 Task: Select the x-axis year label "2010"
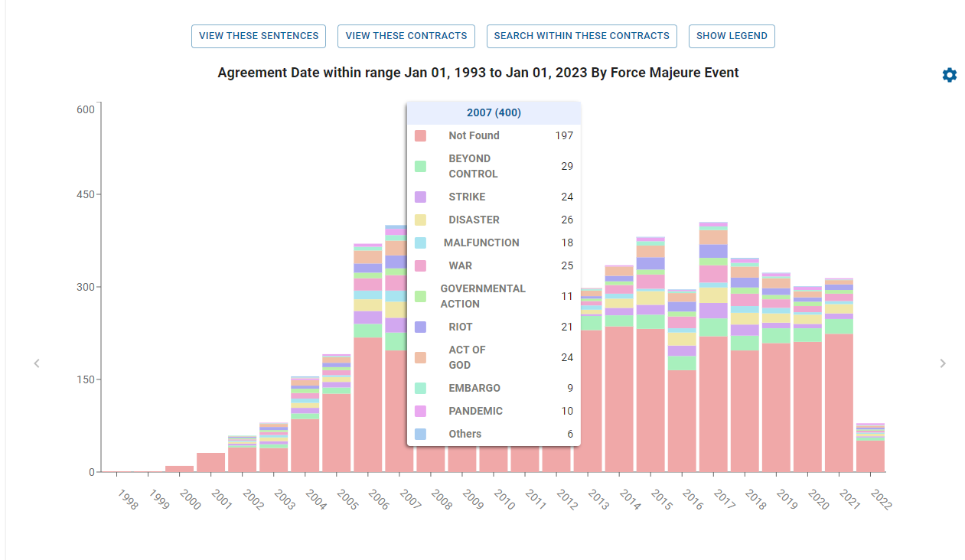pos(504,500)
